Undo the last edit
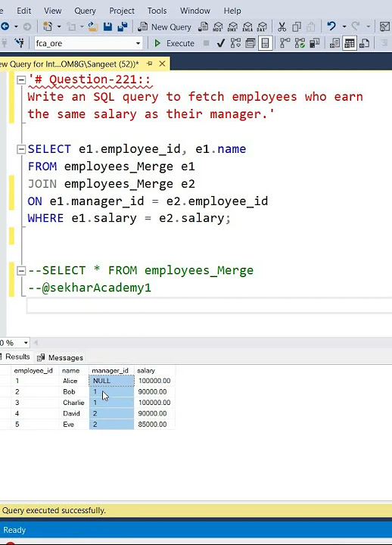The width and height of the screenshot is (392, 545). [x=331, y=26]
